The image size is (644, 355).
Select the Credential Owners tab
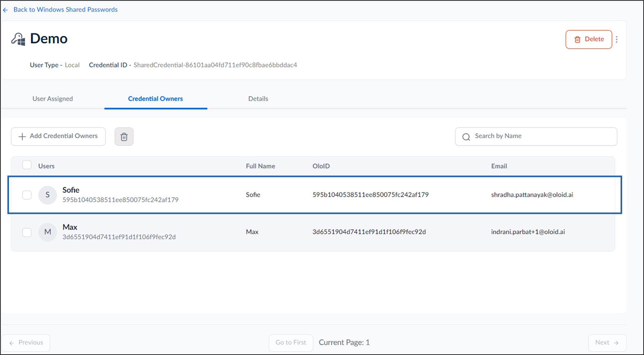156,99
